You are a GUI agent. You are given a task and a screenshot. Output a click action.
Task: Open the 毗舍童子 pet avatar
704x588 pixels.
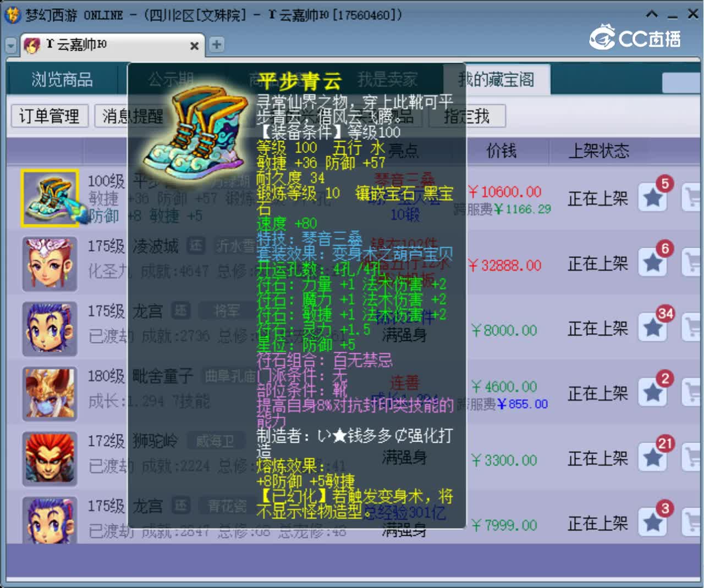[50, 393]
